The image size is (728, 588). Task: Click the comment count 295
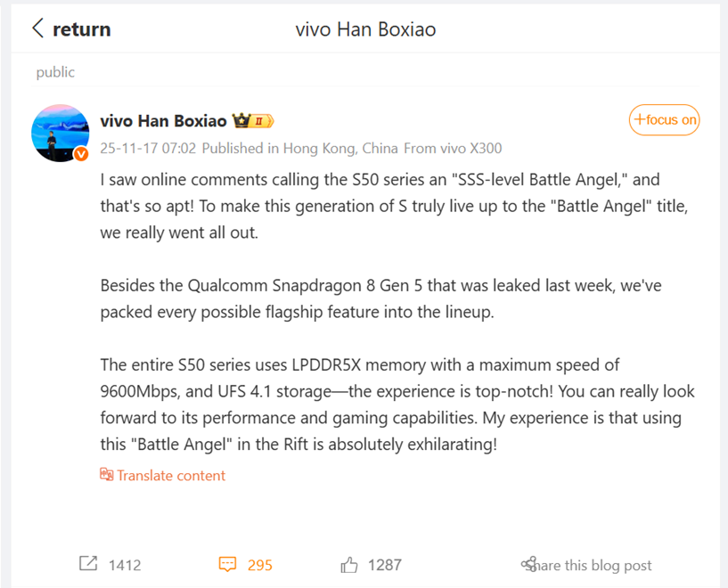point(259,565)
